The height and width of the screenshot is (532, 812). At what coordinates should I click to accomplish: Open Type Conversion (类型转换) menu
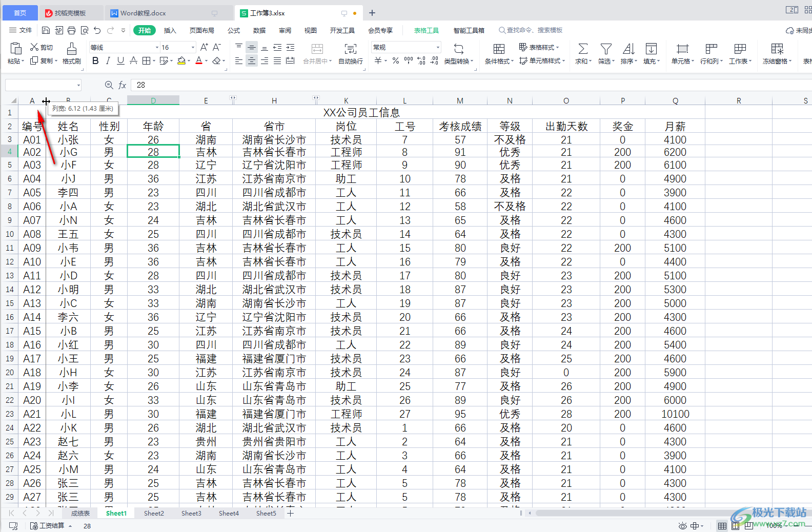[459, 53]
